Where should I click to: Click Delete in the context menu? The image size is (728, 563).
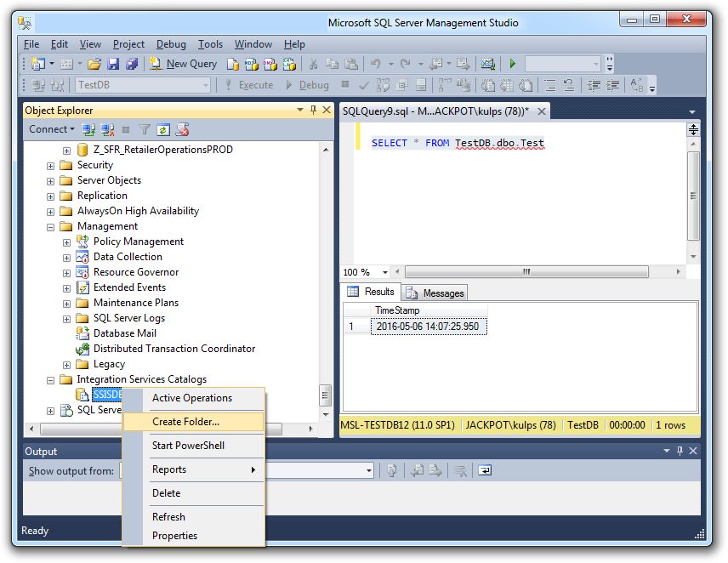pos(194,493)
